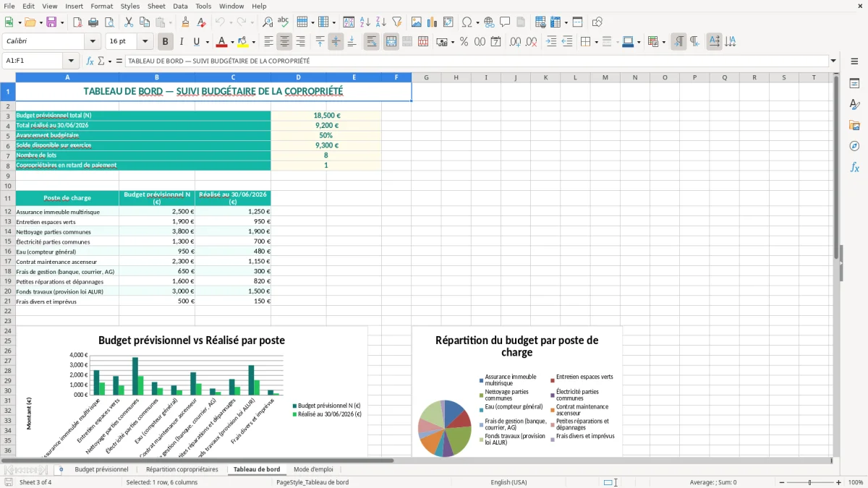Toggle Merge and Center Cells
The width and height of the screenshot is (868, 488).
(391, 42)
